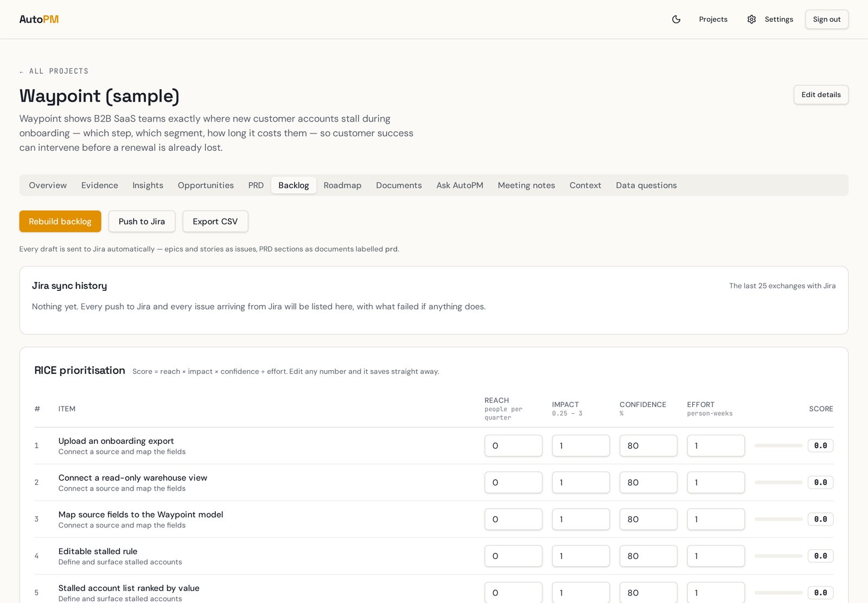Click Export CSV button
This screenshot has height=603, width=868.
pos(215,221)
